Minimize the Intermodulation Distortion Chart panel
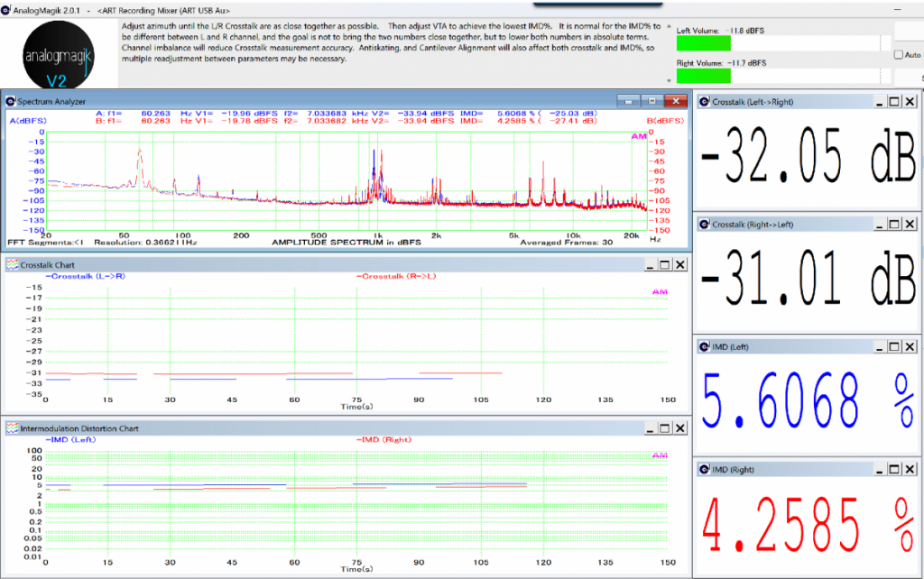 coord(650,428)
